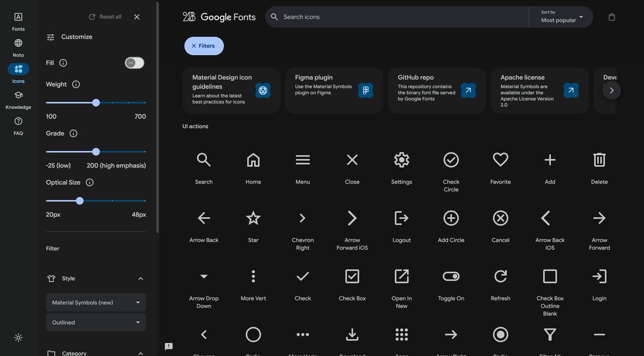Go to the FAQ tab

pos(18,126)
